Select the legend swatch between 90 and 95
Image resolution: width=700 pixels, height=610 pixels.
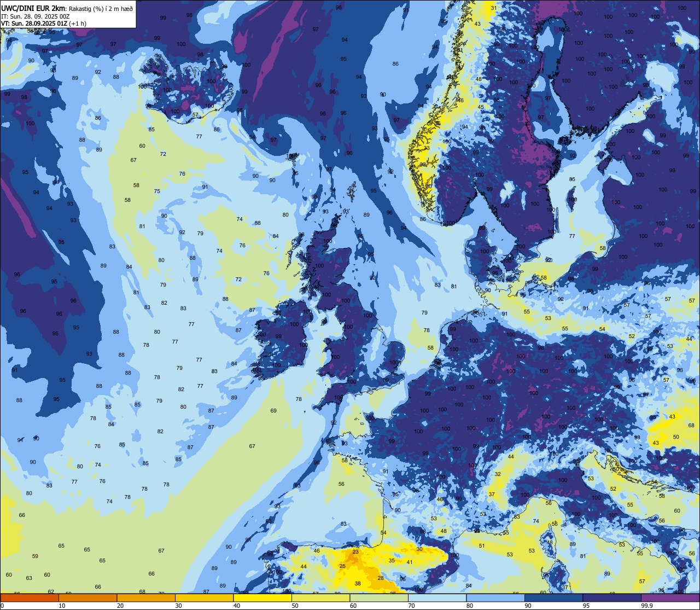coord(553,597)
